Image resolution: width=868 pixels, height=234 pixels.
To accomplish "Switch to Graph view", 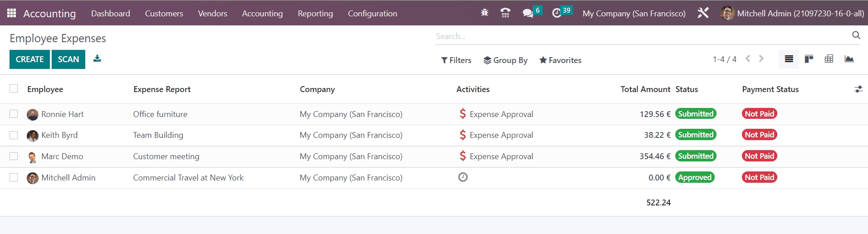I will pos(849,59).
